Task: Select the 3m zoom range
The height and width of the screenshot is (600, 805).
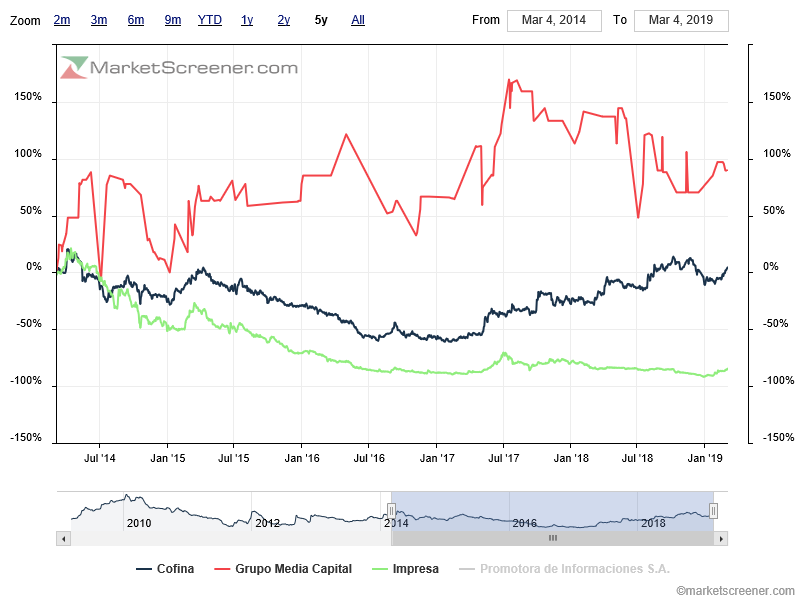Action: [99, 20]
